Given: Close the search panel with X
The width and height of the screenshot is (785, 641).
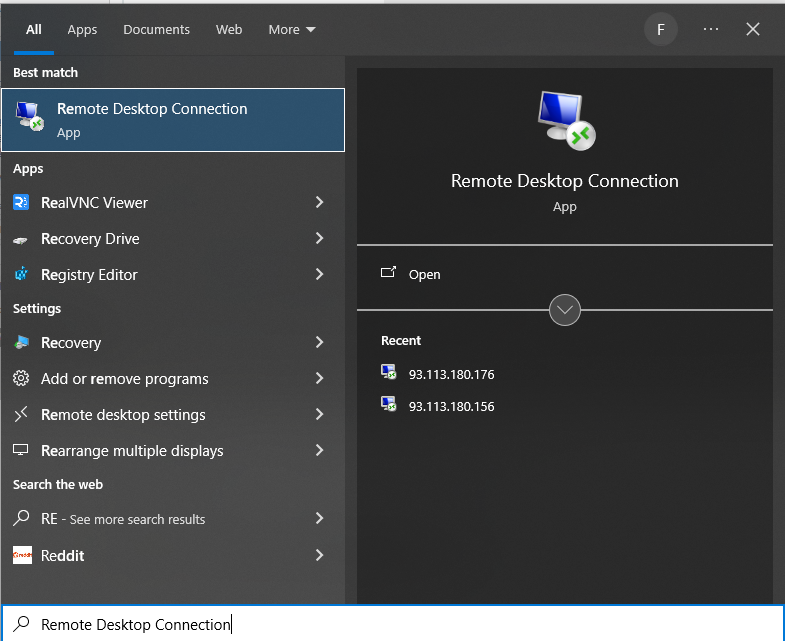Looking at the screenshot, I should click(753, 29).
